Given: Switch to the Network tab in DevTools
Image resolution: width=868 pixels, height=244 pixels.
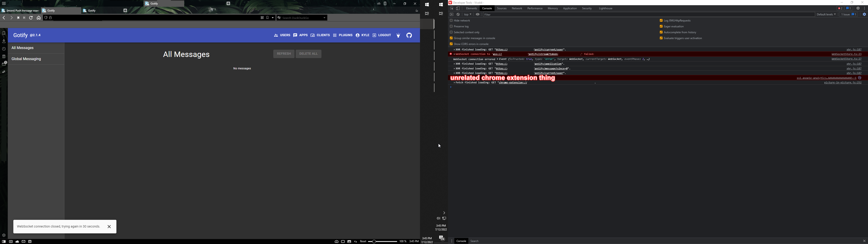Looking at the screenshot, I should pyautogui.click(x=517, y=8).
